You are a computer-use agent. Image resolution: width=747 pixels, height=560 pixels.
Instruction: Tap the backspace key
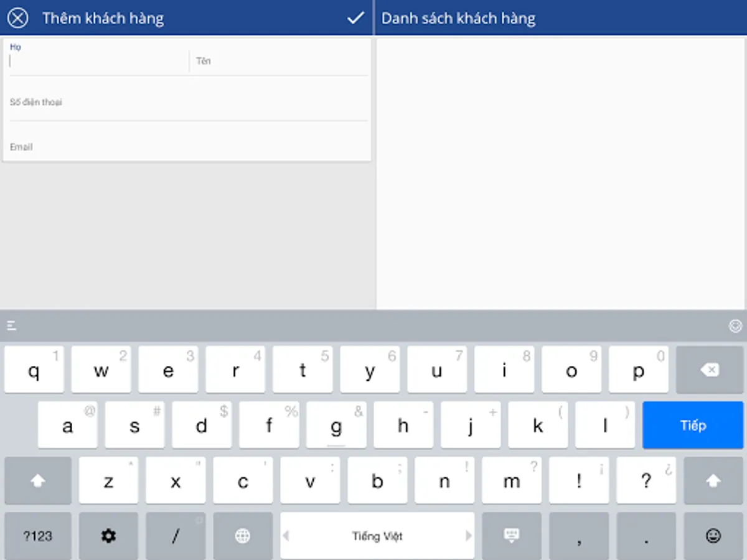(710, 370)
